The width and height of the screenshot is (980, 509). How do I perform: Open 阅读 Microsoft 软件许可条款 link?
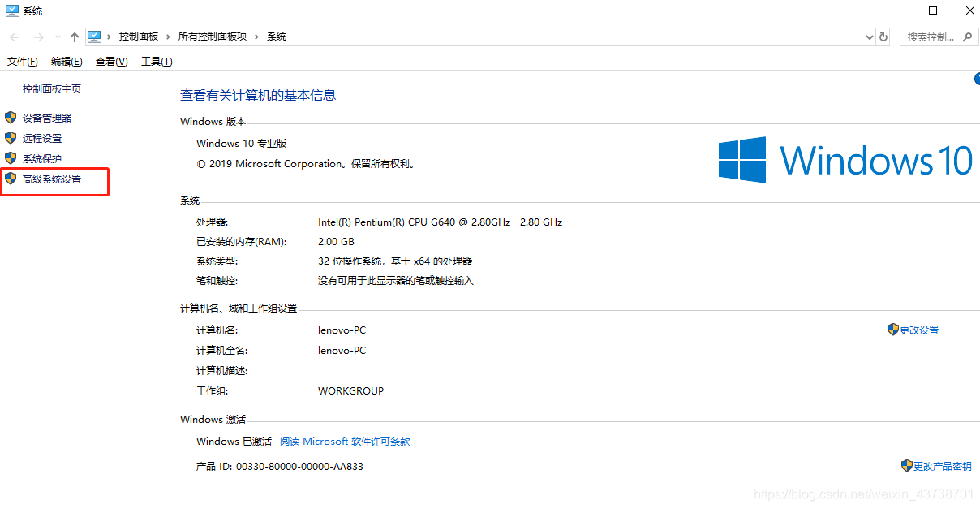point(345,442)
